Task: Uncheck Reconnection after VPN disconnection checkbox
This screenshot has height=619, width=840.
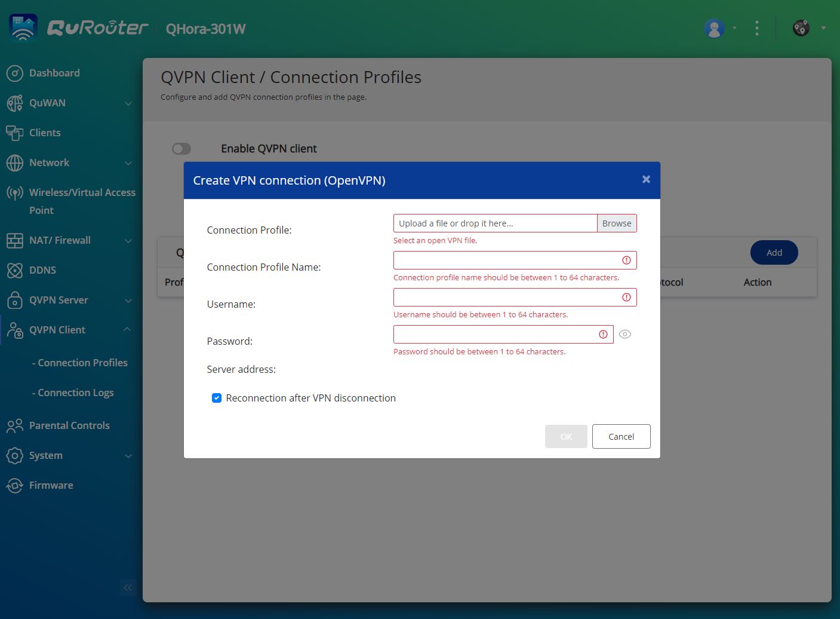Action: tap(217, 398)
